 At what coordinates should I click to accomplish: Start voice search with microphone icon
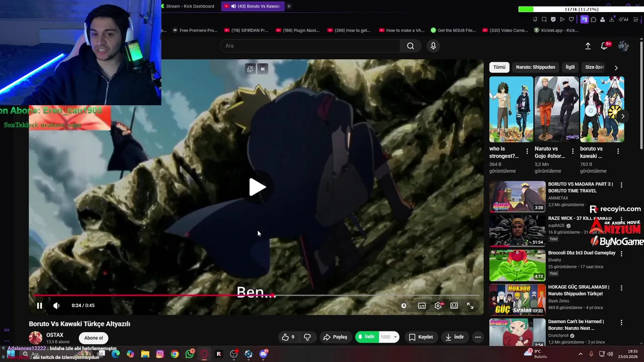click(x=433, y=46)
